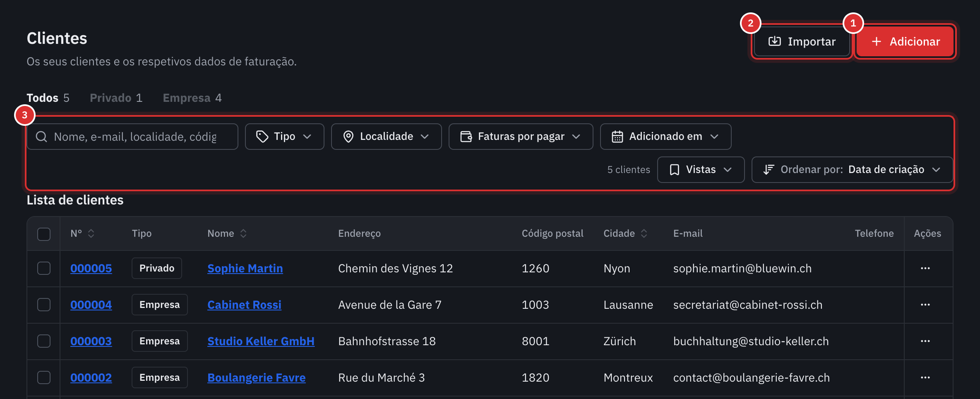
Task: Sort by the Nº column arrows
Action: 91,233
